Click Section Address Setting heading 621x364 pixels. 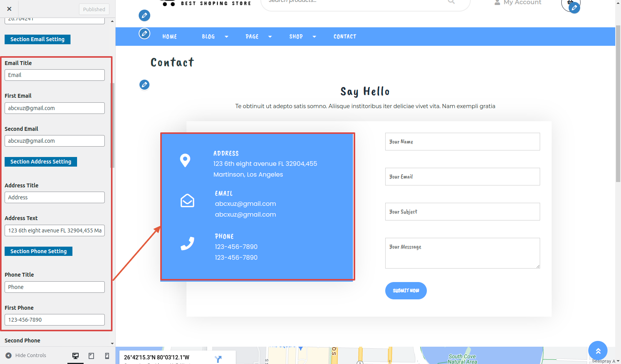point(41,162)
